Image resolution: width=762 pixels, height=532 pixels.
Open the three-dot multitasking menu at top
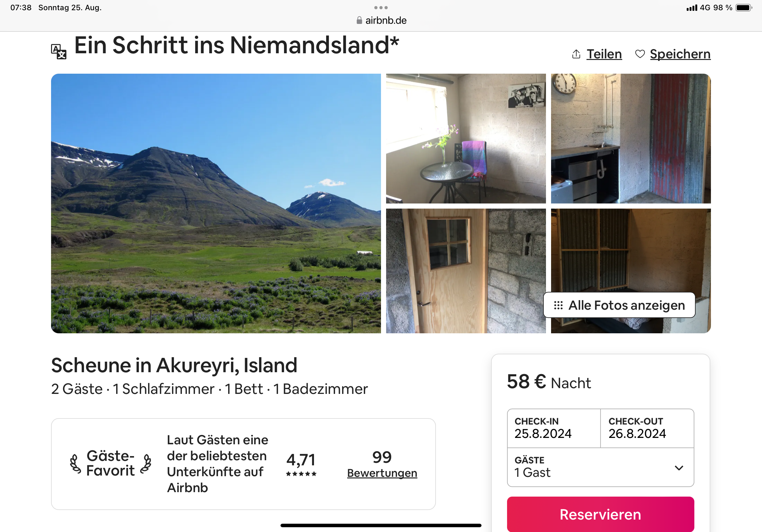(x=381, y=8)
